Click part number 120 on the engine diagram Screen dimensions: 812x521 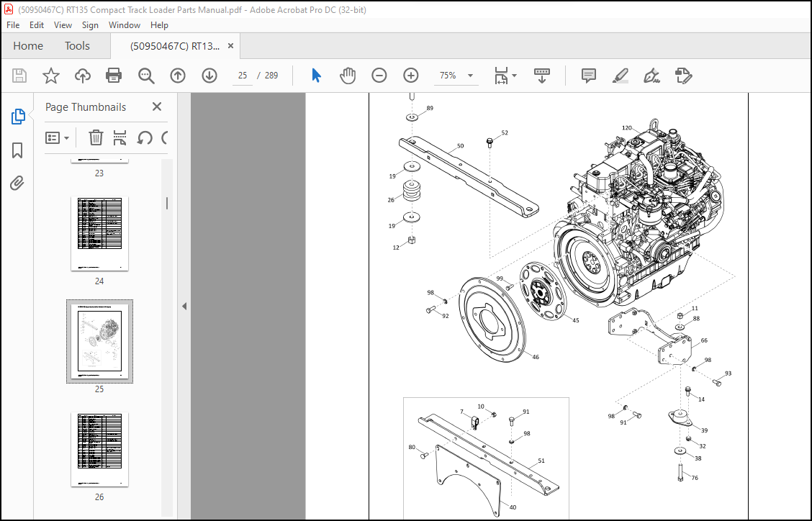click(x=626, y=128)
